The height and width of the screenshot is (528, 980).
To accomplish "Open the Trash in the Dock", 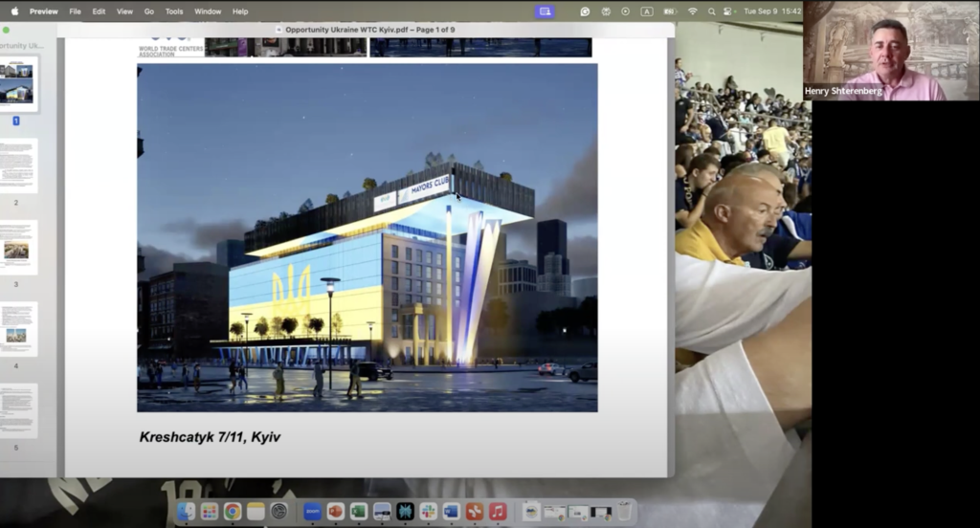I will click(x=624, y=512).
